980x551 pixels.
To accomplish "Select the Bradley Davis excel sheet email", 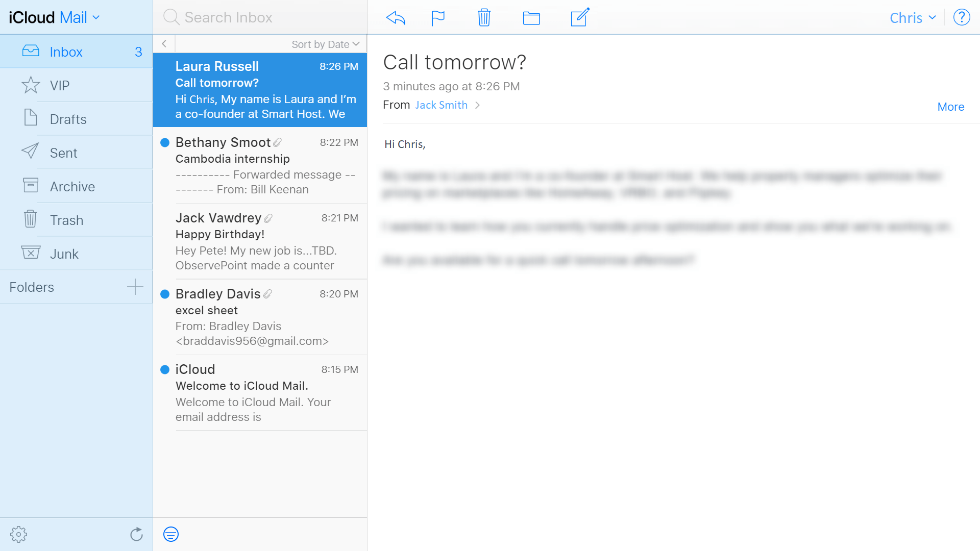I will (x=262, y=317).
